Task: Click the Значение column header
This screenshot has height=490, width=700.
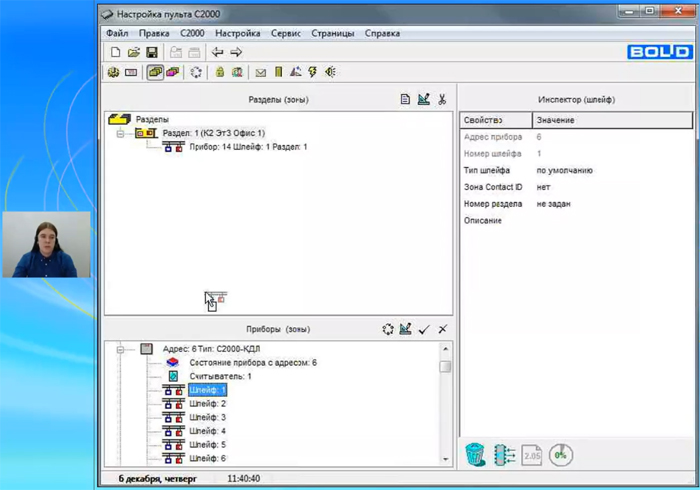Action: tap(611, 120)
